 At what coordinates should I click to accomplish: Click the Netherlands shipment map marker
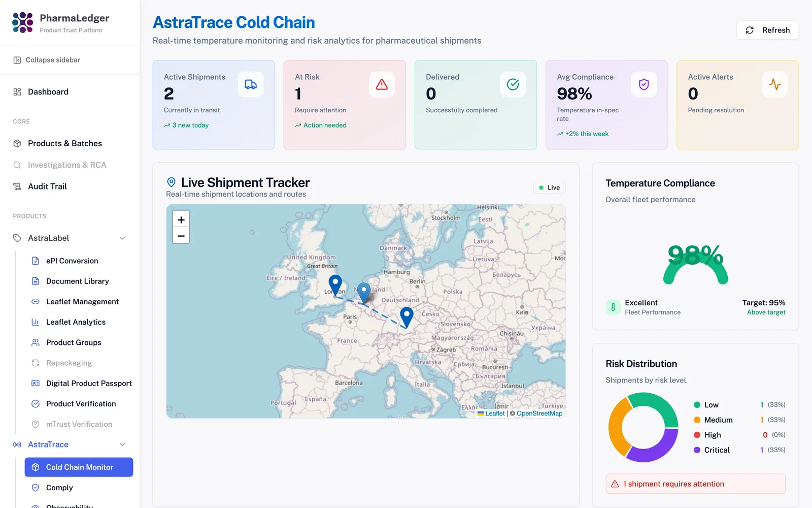364,293
